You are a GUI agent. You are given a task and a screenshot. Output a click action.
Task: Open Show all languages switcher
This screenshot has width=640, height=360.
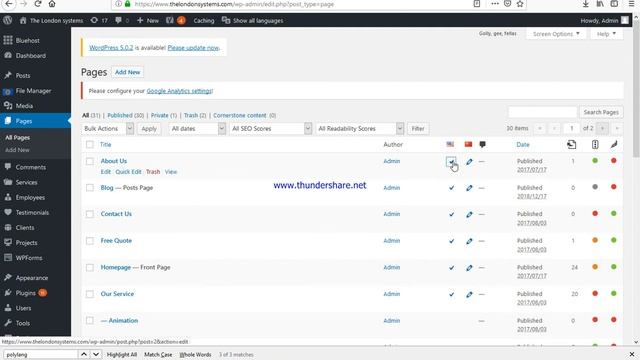(x=252, y=20)
